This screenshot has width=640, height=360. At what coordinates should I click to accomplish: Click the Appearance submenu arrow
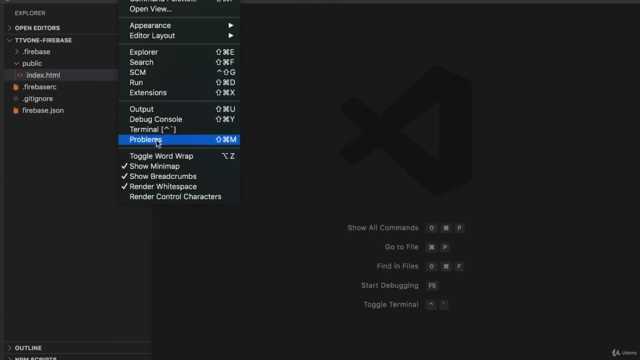click(231, 25)
